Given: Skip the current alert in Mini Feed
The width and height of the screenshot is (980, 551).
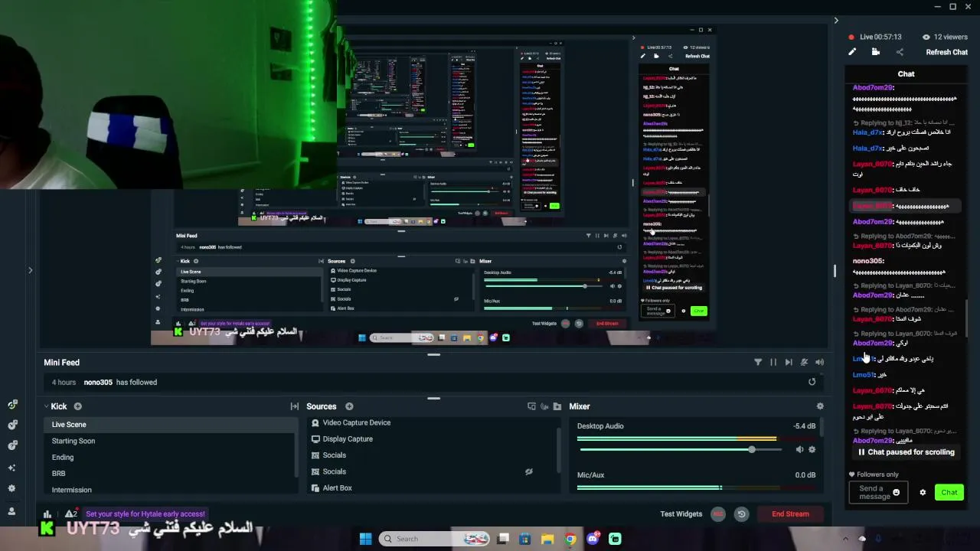Looking at the screenshot, I should (789, 363).
